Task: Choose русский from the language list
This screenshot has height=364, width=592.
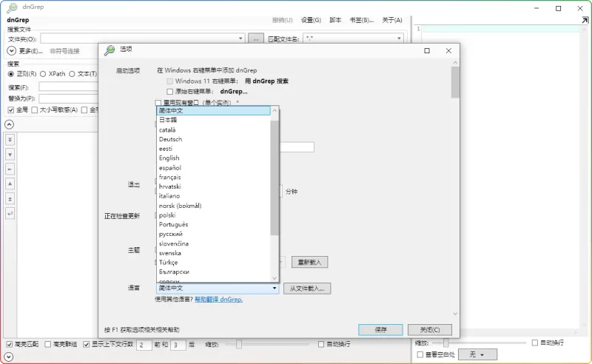Action: [x=213, y=234]
